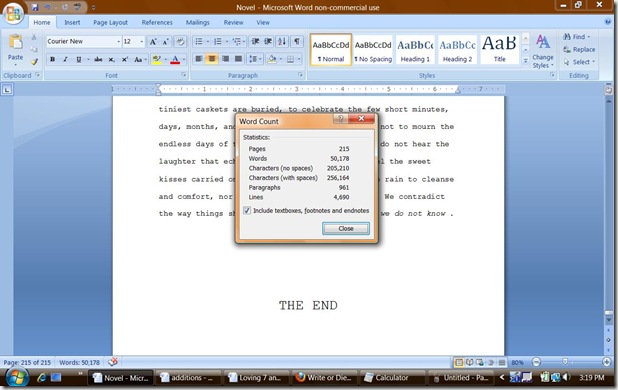Decrease paragraph indent
618x390 pixels.
point(255,41)
